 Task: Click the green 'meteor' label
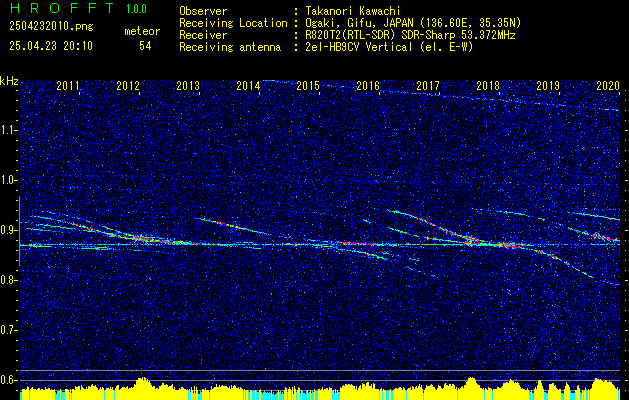click(x=142, y=31)
